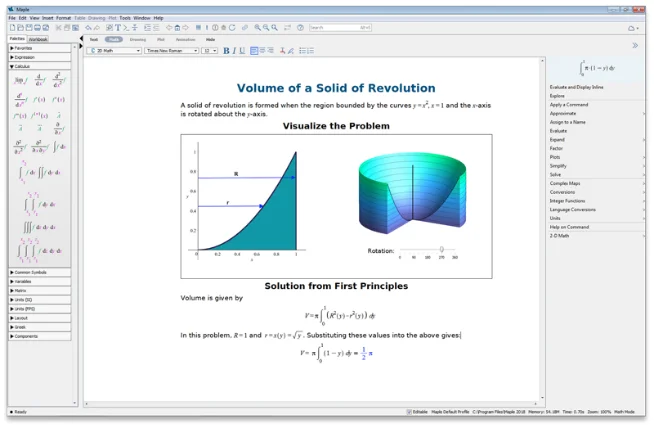Apply Bold formatting with the B icon

pyautogui.click(x=227, y=50)
